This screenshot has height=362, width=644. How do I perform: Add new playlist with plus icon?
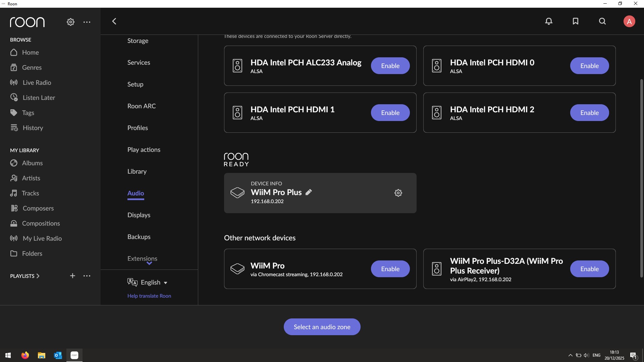(72, 276)
